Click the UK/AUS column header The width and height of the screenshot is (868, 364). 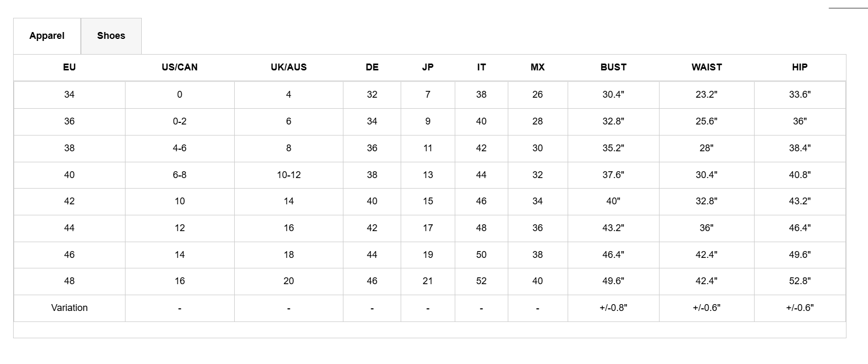pos(288,67)
